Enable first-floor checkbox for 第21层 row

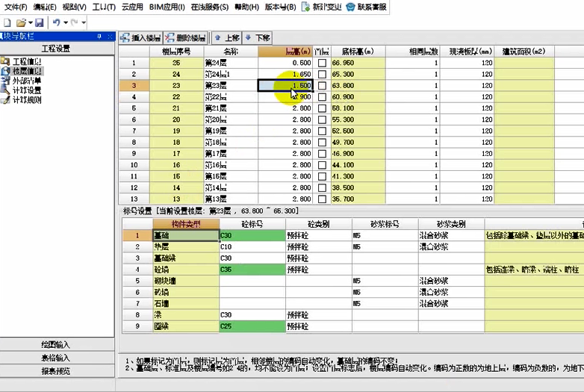coord(323,108)
